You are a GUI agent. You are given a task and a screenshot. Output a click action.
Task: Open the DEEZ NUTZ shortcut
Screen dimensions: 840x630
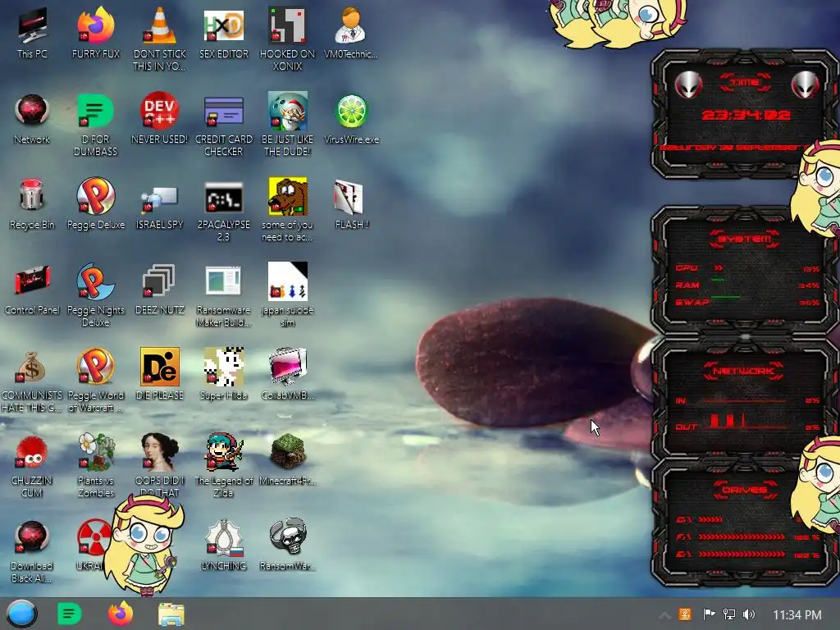[x=160, y=290]
